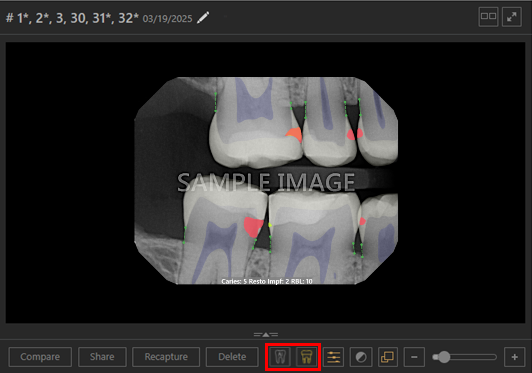The image size is (532, 373).
Task: Click the pencil edit icon beside date
Action: tap(203, 18)
